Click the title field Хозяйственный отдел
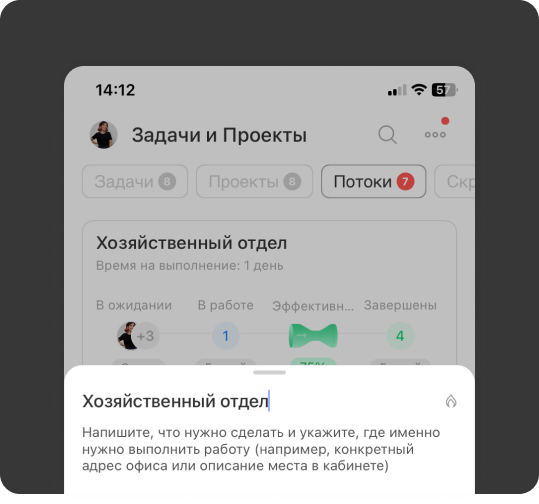This screenshot has height=504, width=539. point(176,401)
